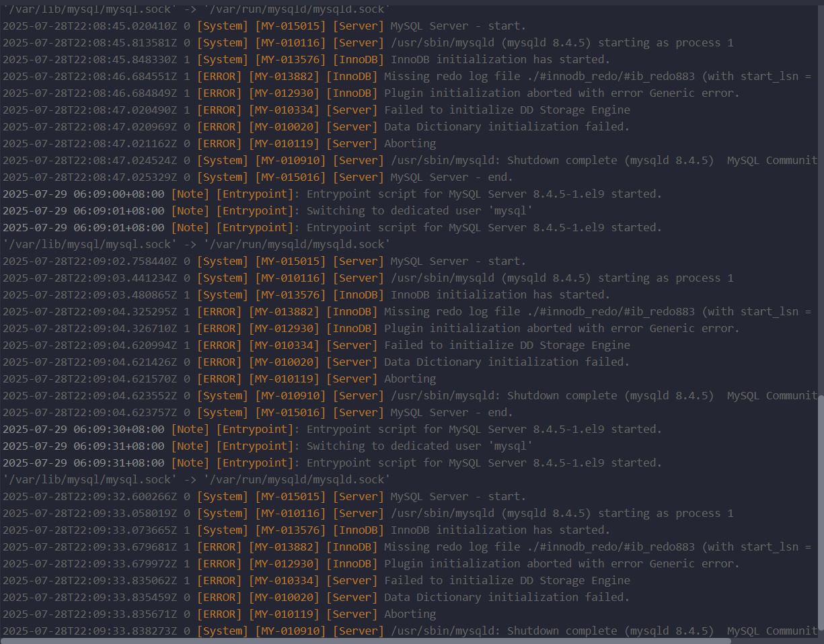824x644 pixels.
Task: Click the 22:09:03.480865Z InnoDB initialization has started message
Action: [500, 294]
